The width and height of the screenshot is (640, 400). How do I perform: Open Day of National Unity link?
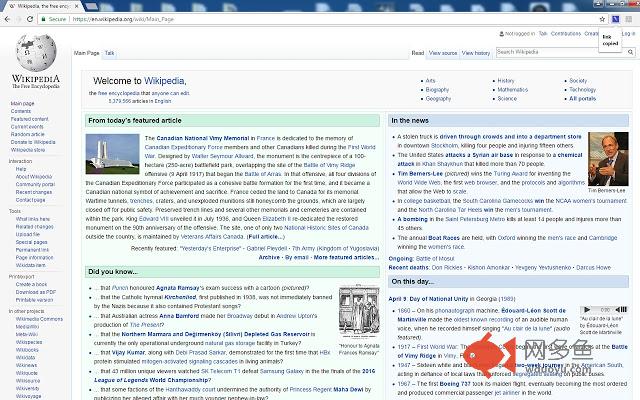pos(439,299)
